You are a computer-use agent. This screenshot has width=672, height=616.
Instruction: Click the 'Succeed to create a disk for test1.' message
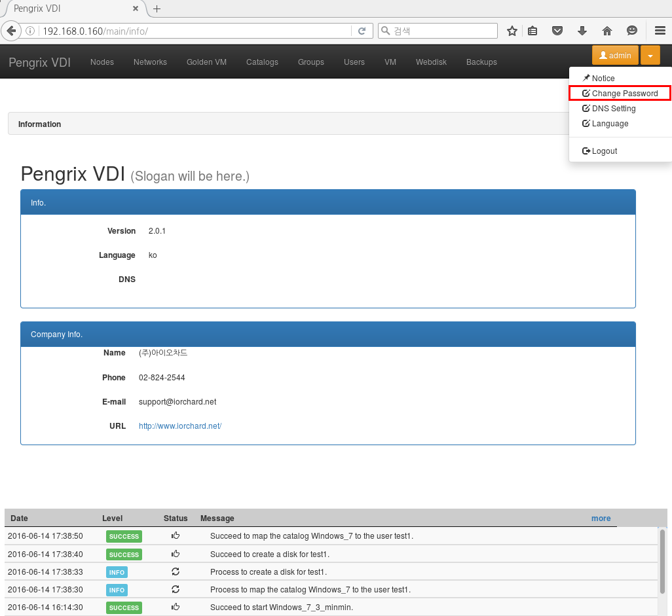(x=270, y=554)
